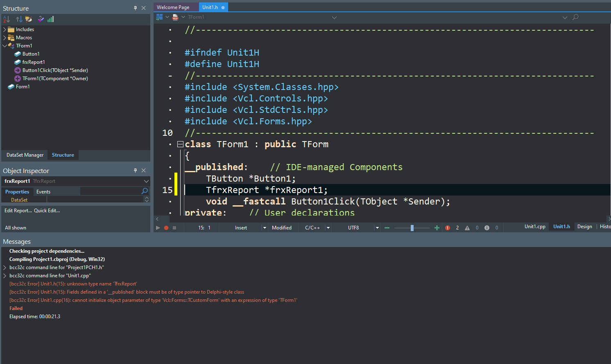Select the '__published' block Delphi-style class error
The height and width of the screenshot is (364, 611).
(127, 292)
